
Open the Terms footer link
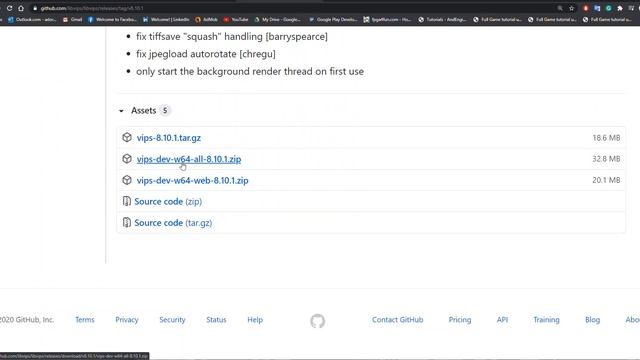[x=84, y=320]
